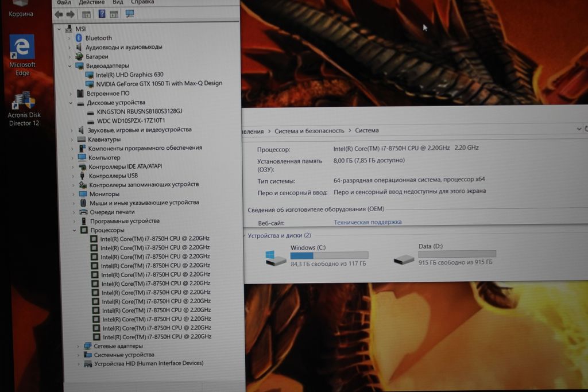Toggle the console tree pane toolbar icon
This screenshot has height=392, width=588.
86,14
